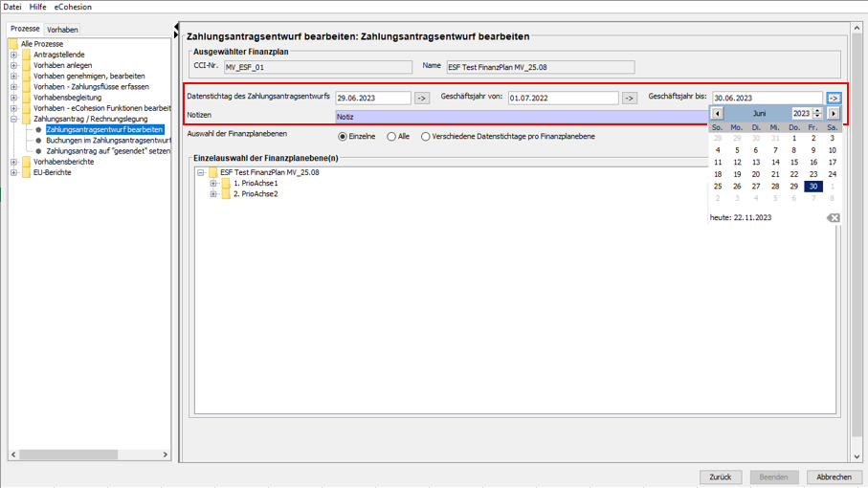The height and width of the screenshot is (488, 868).
Task: Select the Alle radio button
Action: [x=391, y=137]
